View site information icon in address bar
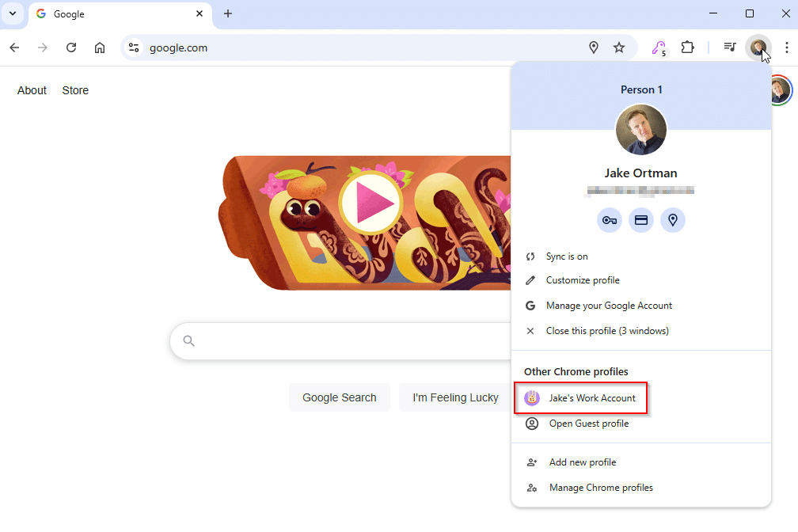 click(134, 47)
